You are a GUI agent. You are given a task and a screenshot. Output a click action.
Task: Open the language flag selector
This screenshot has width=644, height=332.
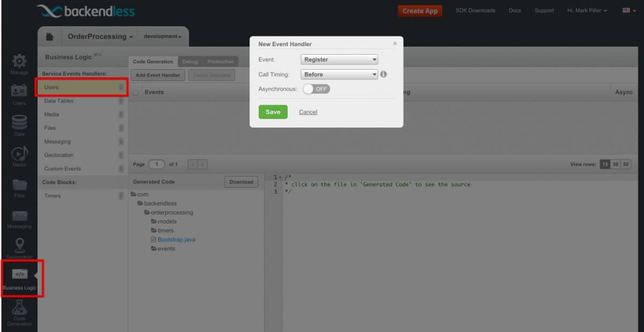[x=629, y=10]
